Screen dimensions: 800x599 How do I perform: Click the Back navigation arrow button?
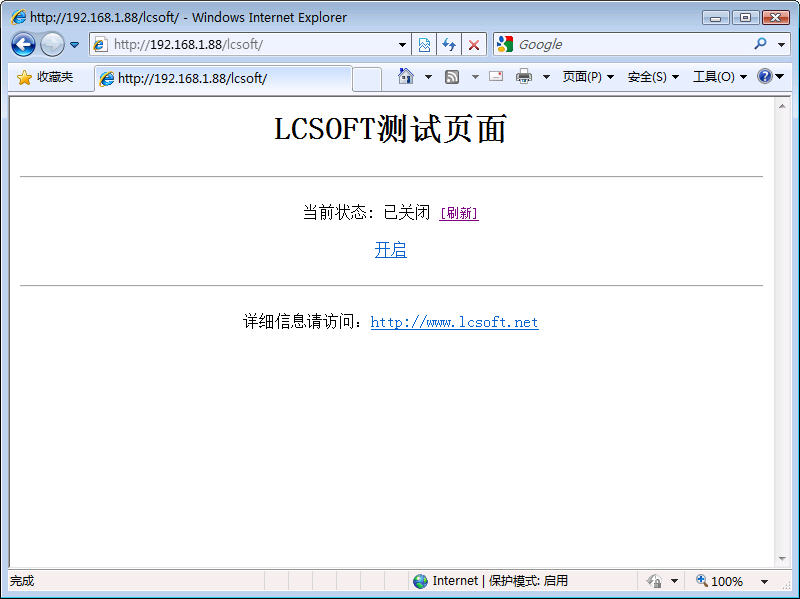coord(23,45)
